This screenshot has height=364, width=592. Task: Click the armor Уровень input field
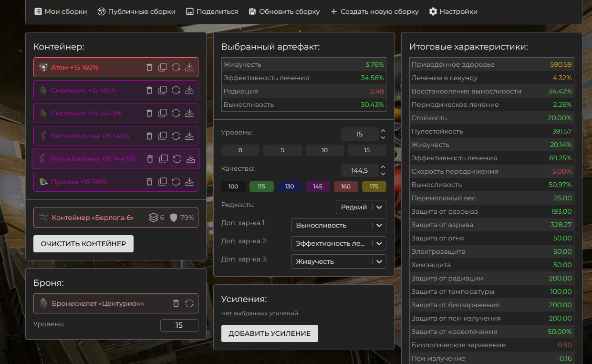[x=179, y=325]
